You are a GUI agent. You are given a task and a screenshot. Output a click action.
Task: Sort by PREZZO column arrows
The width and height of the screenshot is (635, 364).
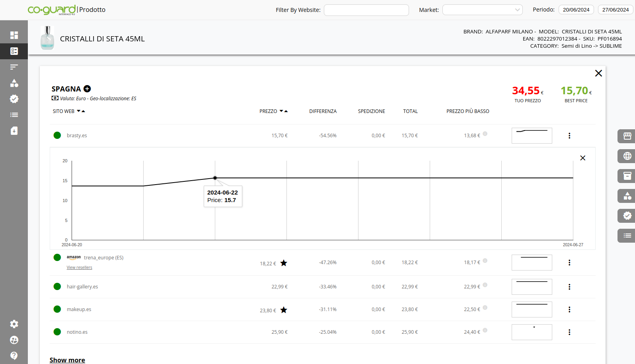284,111
